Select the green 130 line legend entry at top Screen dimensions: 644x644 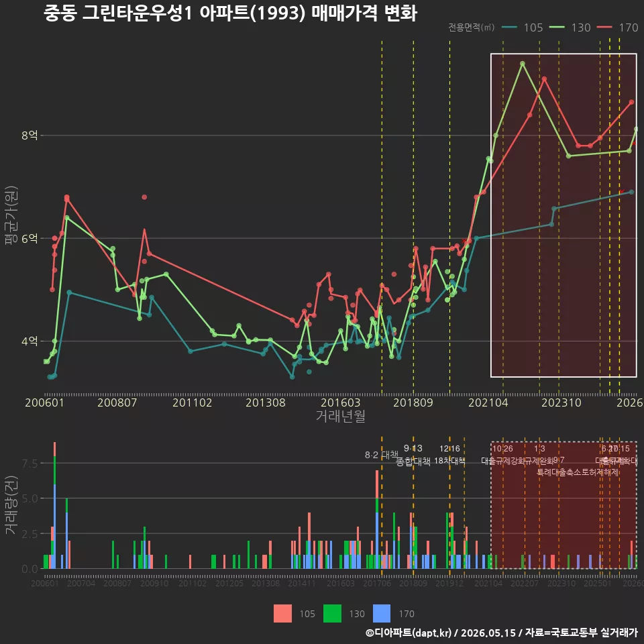570,28
